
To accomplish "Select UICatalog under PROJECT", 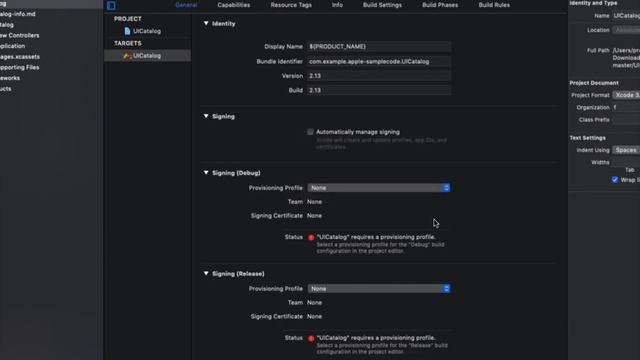I will pos(147,31).
